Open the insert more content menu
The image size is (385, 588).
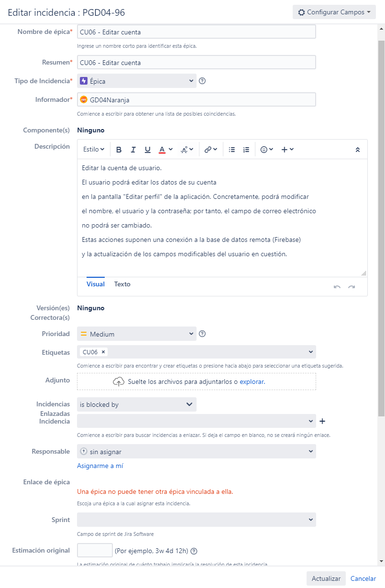pos(285,149)
